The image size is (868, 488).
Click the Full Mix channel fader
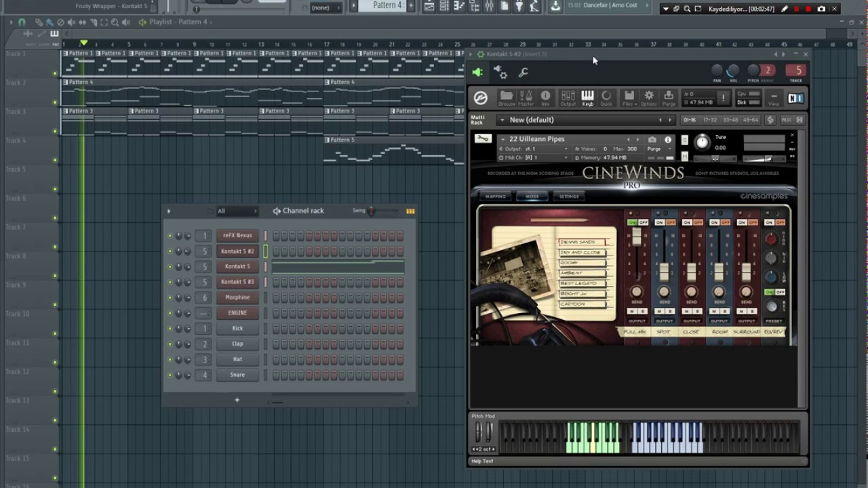click(x=637, y=237)
